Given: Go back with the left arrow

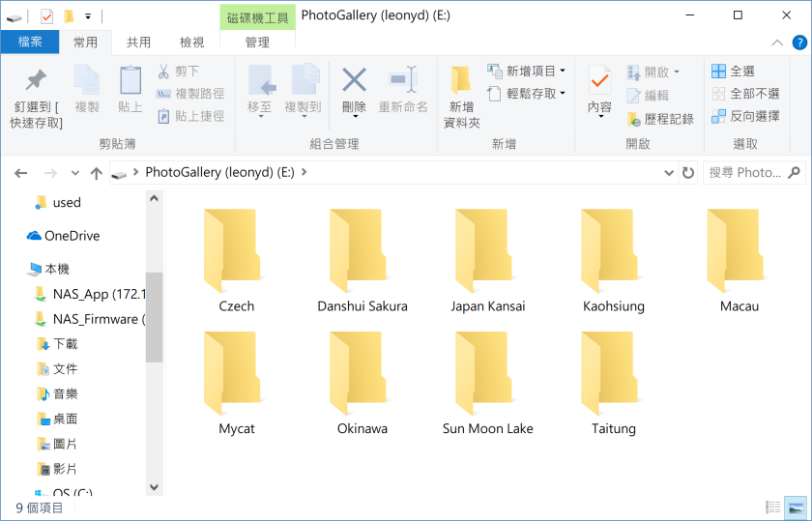Looking at the screenshot, I should (x=20, y=173).
